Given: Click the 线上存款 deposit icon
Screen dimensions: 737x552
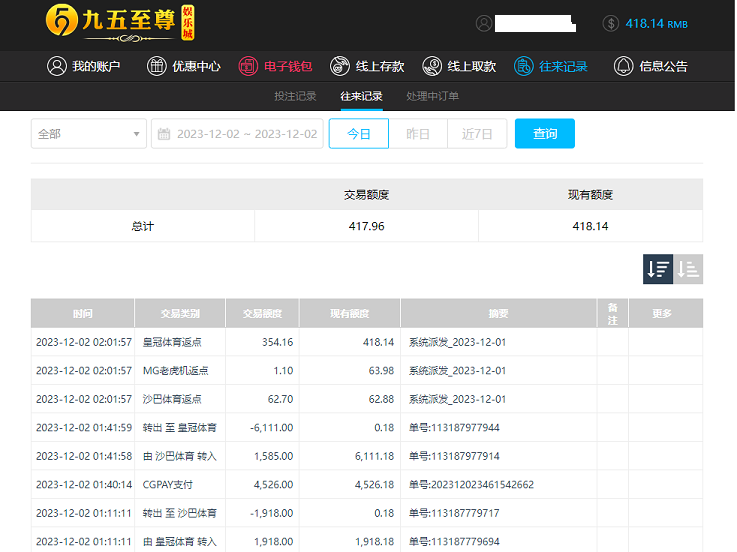Looking at the screenshot, I should click(340, 66).
